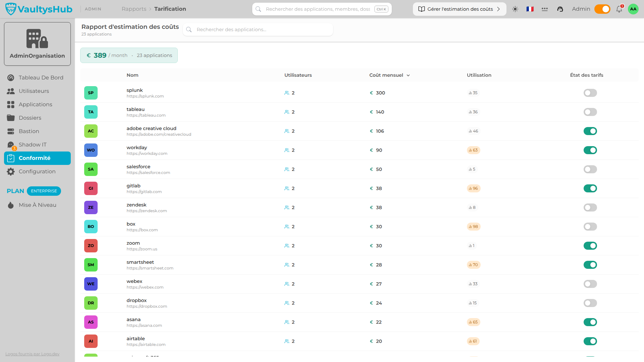Viewport: 644px width, 362px height.
Task: Open the https://splunk.com link
Action: coord(145,96)
